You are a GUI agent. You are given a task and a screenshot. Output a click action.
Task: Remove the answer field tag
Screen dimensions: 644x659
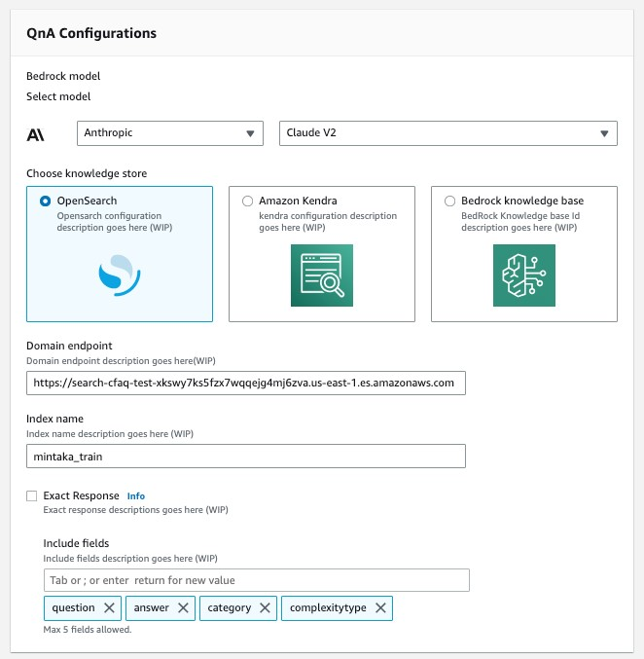183,608
